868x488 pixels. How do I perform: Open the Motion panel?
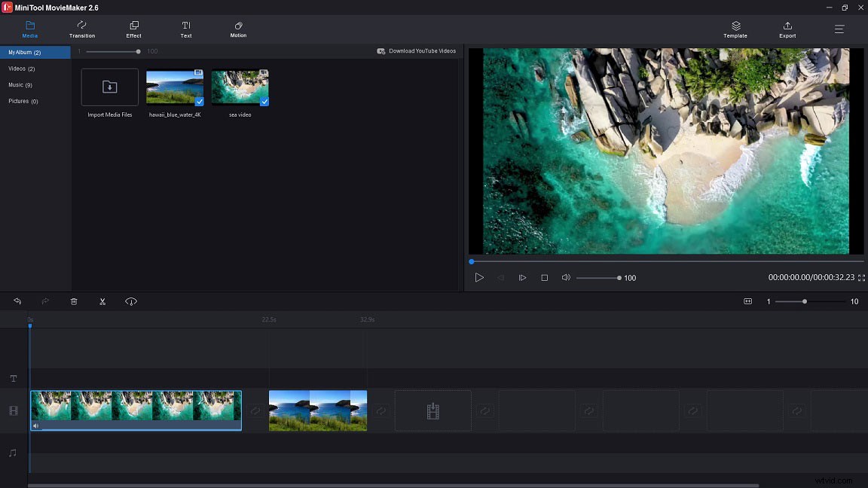coord(237,30)
